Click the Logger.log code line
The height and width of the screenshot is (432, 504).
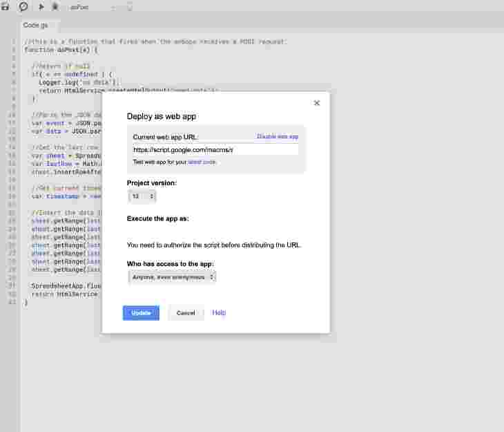(x=79, y=82)
